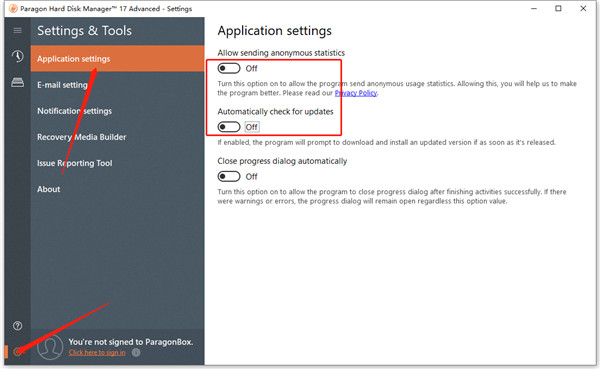The width and height of the screenshot is (600, 369).
Task: Open the help question mark icon
Action: click(17, 326)
